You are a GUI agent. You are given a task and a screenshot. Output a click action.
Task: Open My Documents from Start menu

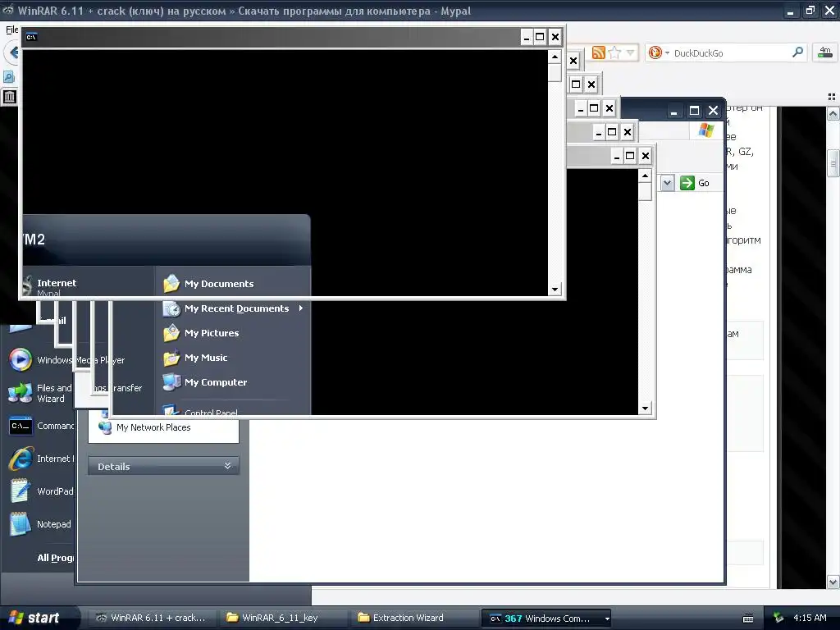[x=218, y=284]
